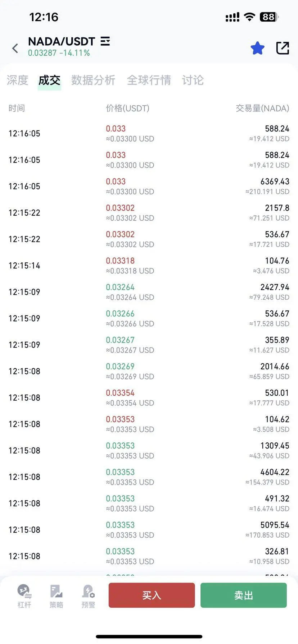
Task: Switch to the 深度 tab
Action: pyautogui.click(x=17, y=80)
